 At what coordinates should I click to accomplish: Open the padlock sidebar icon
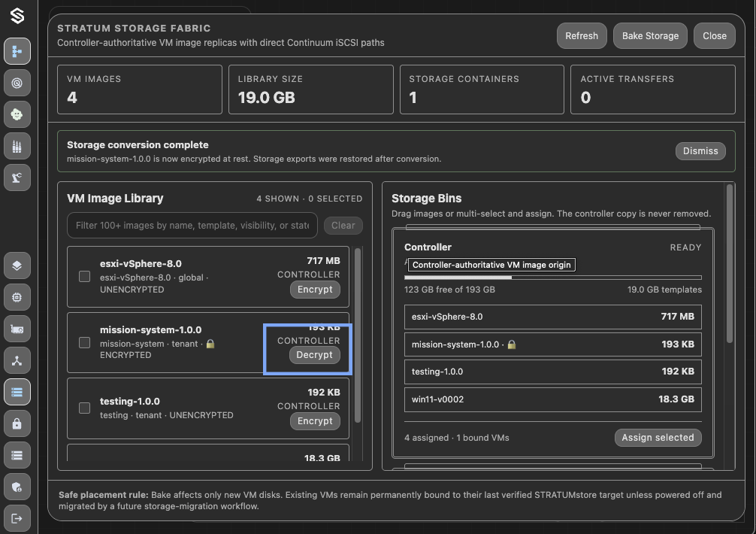coord(17,423)
